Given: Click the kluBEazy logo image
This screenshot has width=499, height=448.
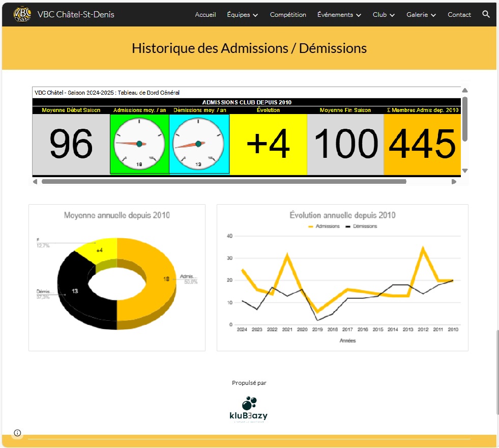Looking at the screenshot, I should point(249,405).
